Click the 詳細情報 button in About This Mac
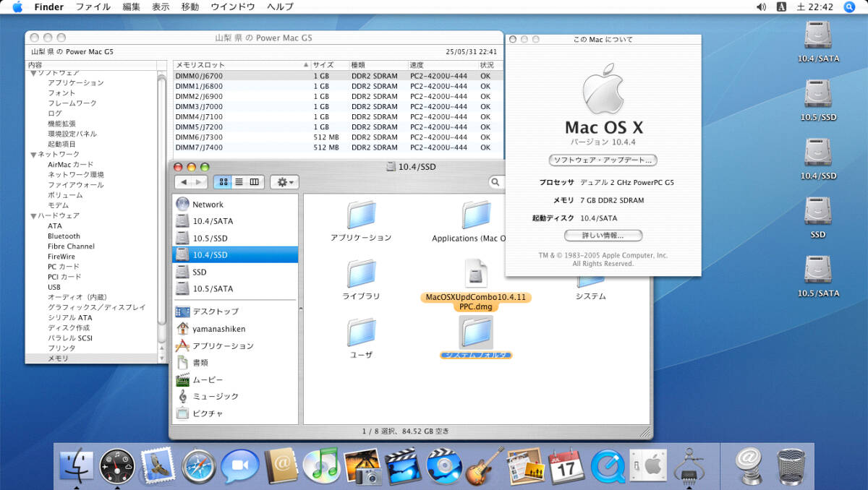Image resolution: width=868 pixels, height=490 pixels. 603,235
